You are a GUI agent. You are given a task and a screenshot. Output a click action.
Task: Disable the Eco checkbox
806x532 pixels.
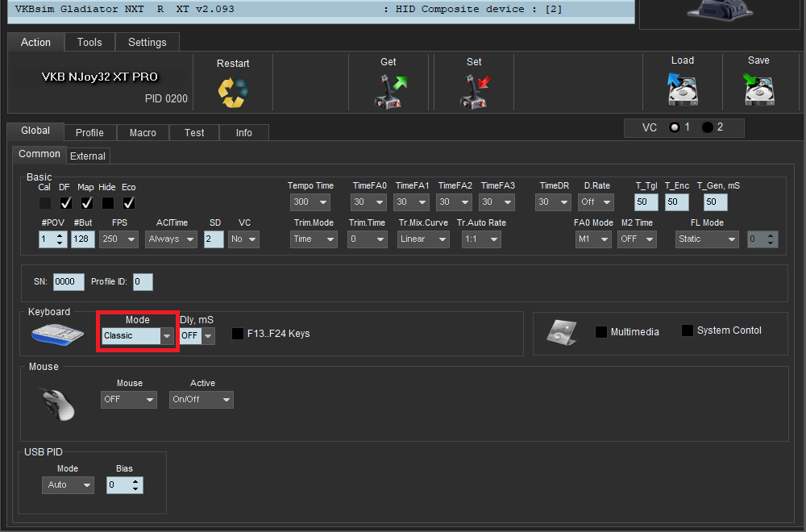(x=129, y=203)
